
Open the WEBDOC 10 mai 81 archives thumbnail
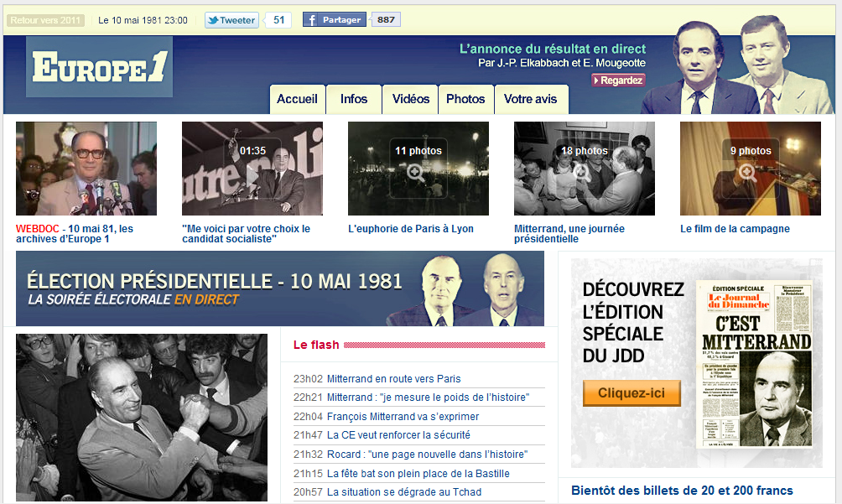tap(86, 169)
